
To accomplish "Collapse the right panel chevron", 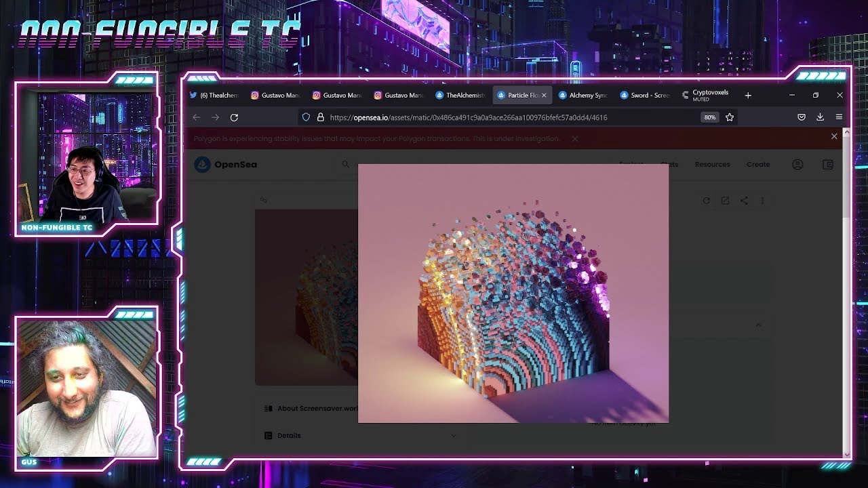I will point(758,325).
